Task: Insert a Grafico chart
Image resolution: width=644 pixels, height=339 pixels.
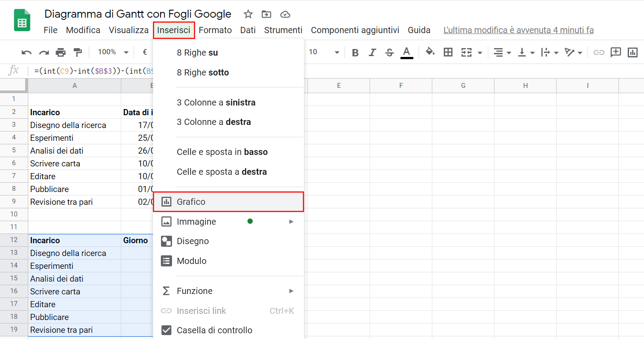Action: coord(228,202)
